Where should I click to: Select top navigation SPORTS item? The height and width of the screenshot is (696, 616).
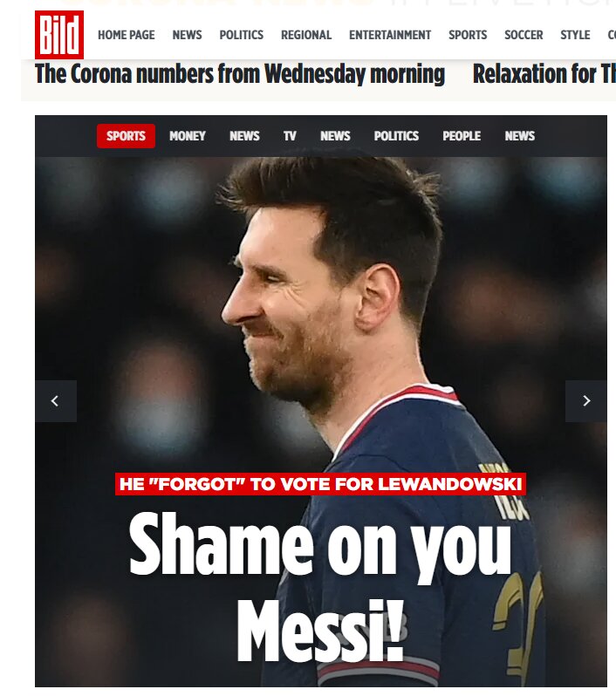pyautogui.click(x=468, y=35)
